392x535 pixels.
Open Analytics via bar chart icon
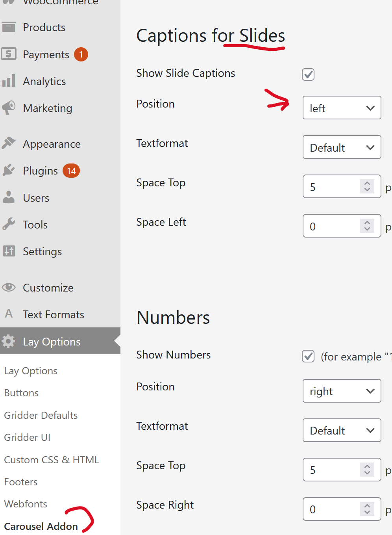point(9,81)
